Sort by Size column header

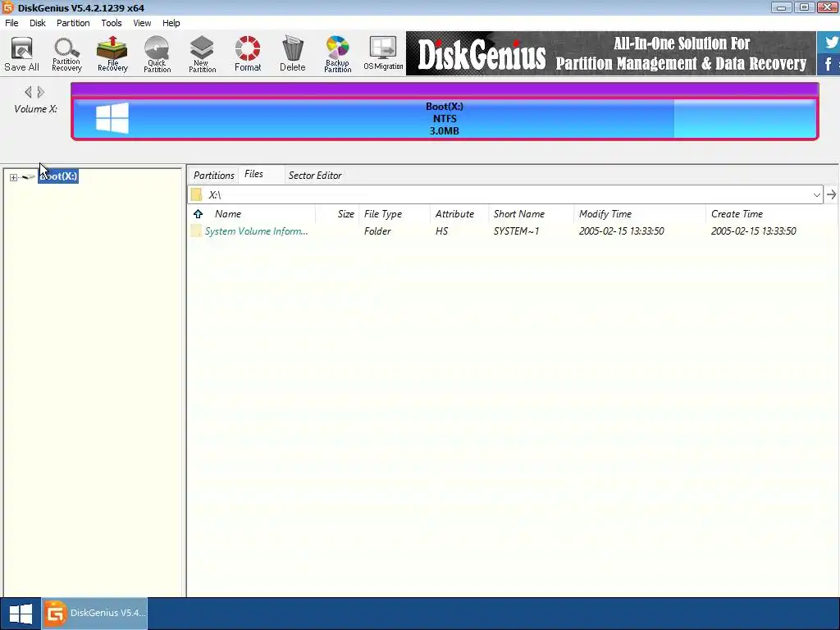pos(345,214)
